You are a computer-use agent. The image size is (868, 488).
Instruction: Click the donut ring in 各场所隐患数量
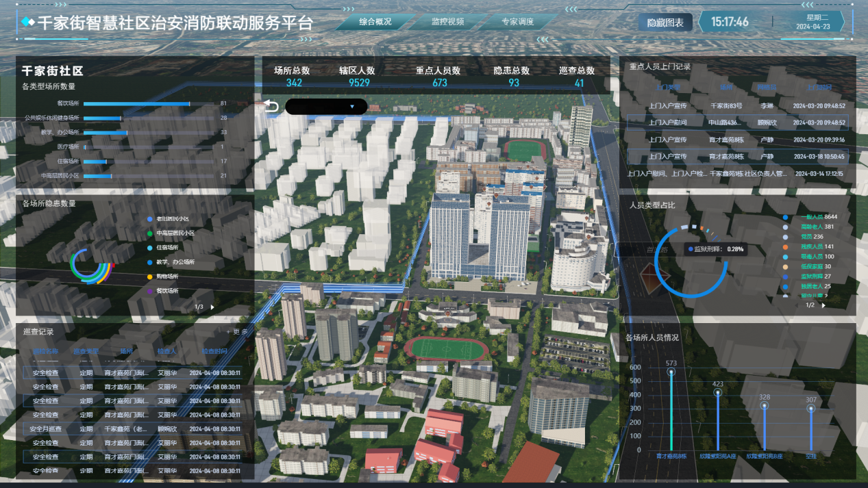[90, 266]
